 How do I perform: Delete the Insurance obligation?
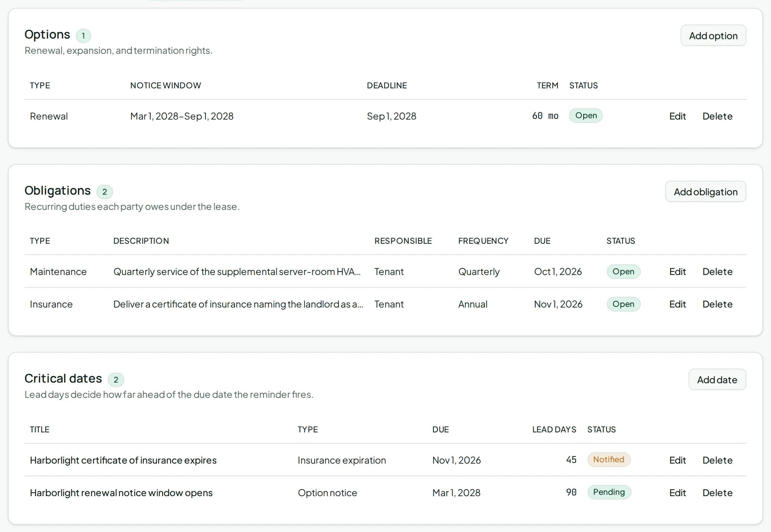(717, 304)
